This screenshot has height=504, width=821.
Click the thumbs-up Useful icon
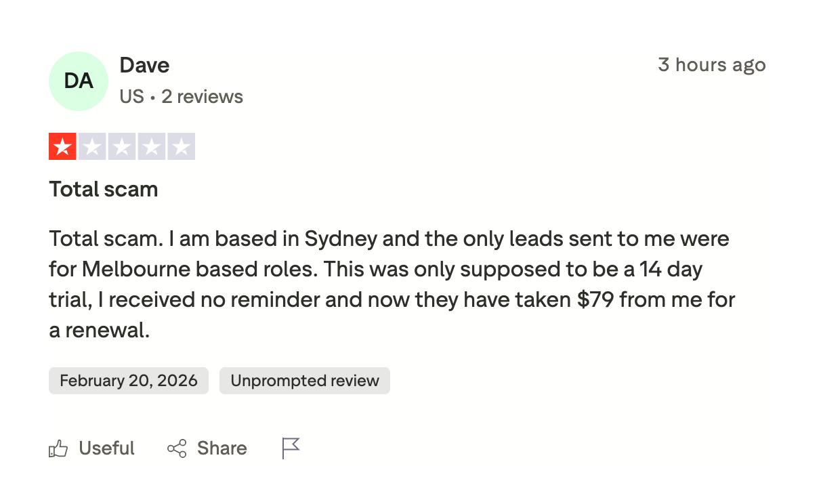[58, 448]
